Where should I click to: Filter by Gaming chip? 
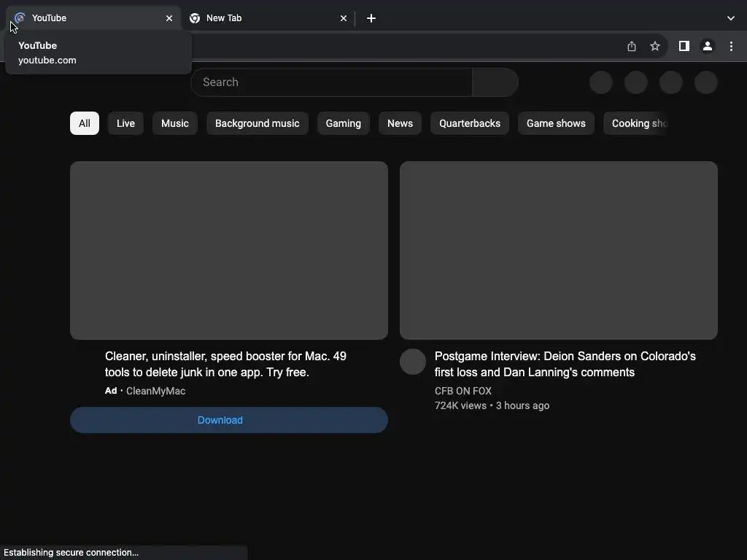[344, 123]
